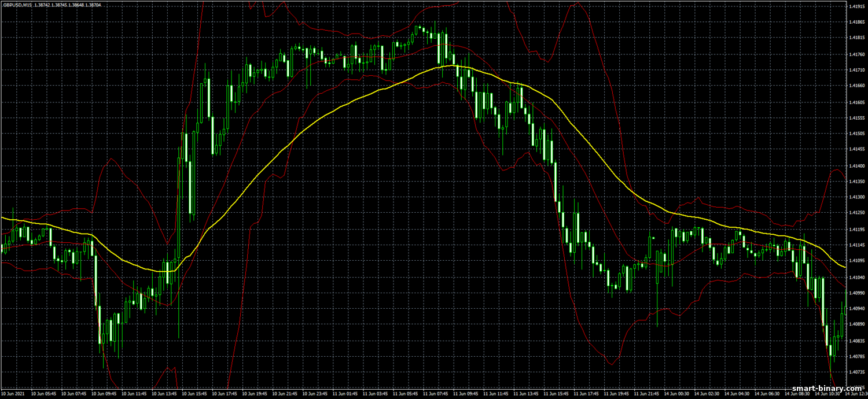Select the 1.41555 price level label

857,118
